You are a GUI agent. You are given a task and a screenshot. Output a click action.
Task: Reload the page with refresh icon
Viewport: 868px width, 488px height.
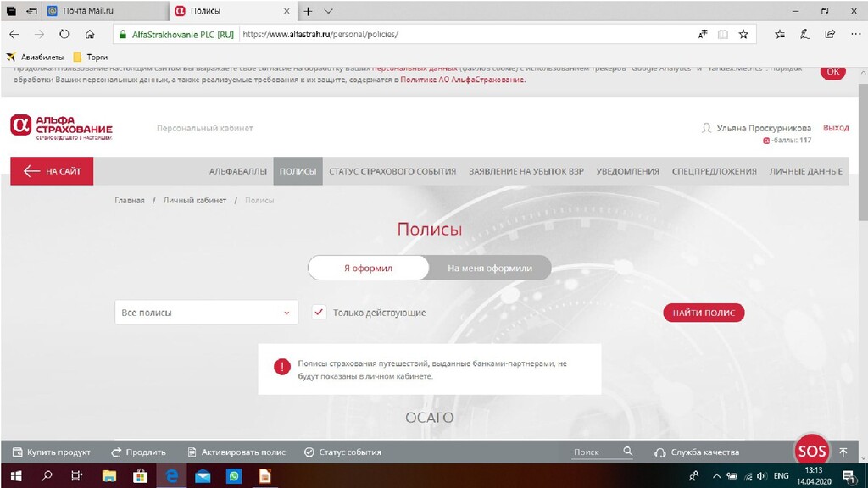click(64, 34)
